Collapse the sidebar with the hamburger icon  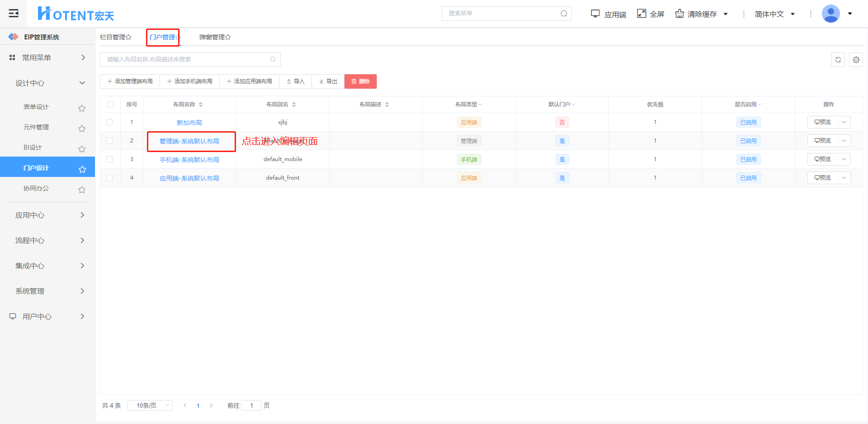click(14, 14)
